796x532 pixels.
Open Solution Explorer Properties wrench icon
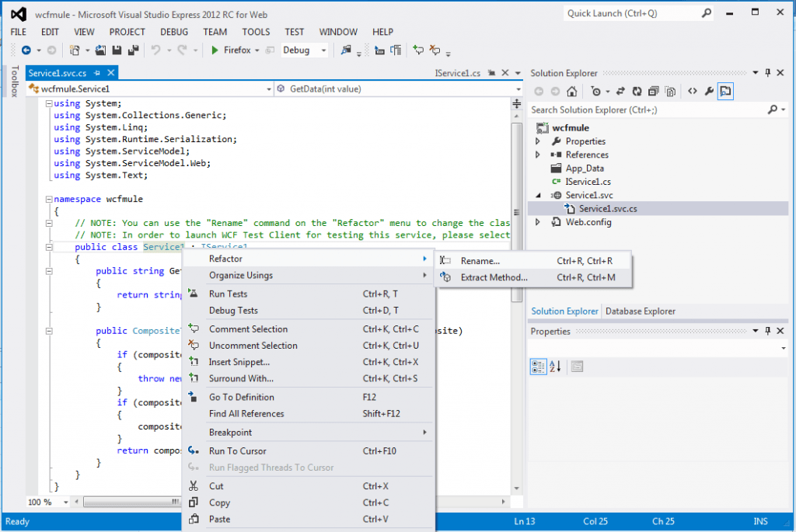coord(708,91)
